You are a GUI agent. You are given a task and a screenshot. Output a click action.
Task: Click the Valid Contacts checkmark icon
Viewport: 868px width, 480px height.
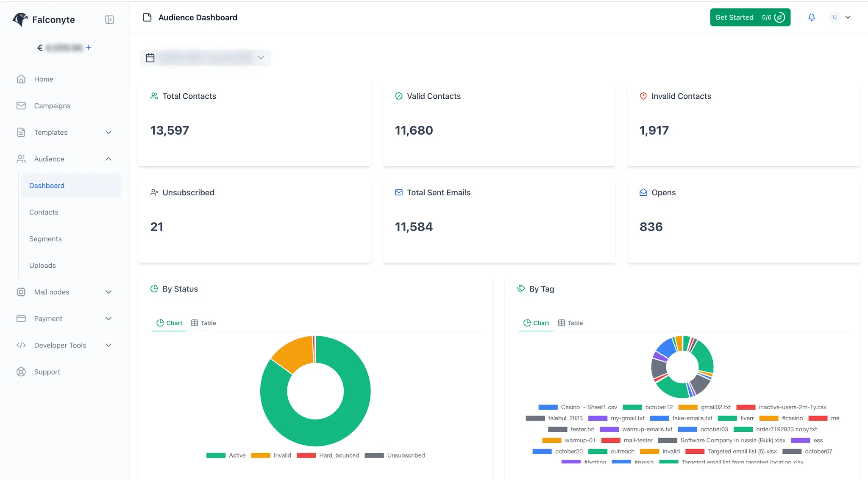click(x=399, y=96)
